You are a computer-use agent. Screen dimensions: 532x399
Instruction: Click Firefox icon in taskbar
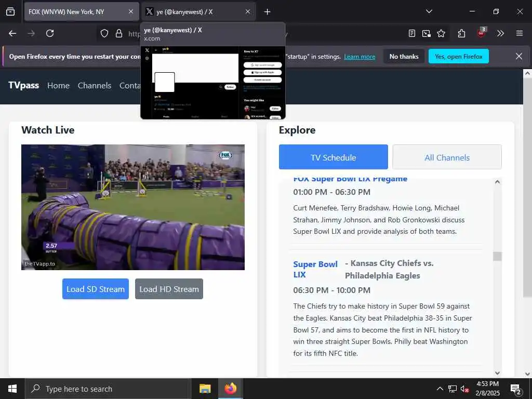pyautogui.click(x=230, y=389)
